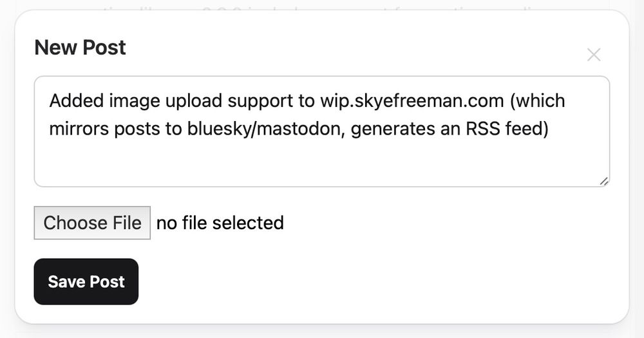Click the Save Post button

coord(86,282)
